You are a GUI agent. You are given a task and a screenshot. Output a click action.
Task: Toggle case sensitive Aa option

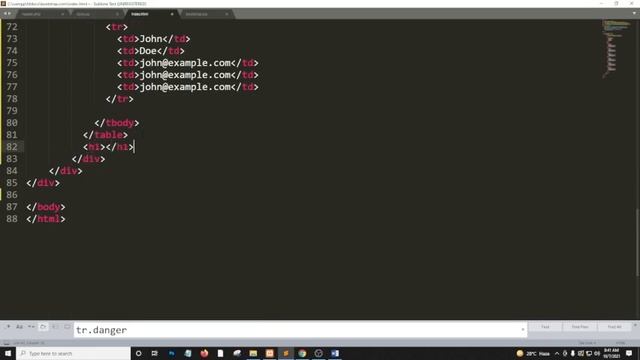click(19, 327)
